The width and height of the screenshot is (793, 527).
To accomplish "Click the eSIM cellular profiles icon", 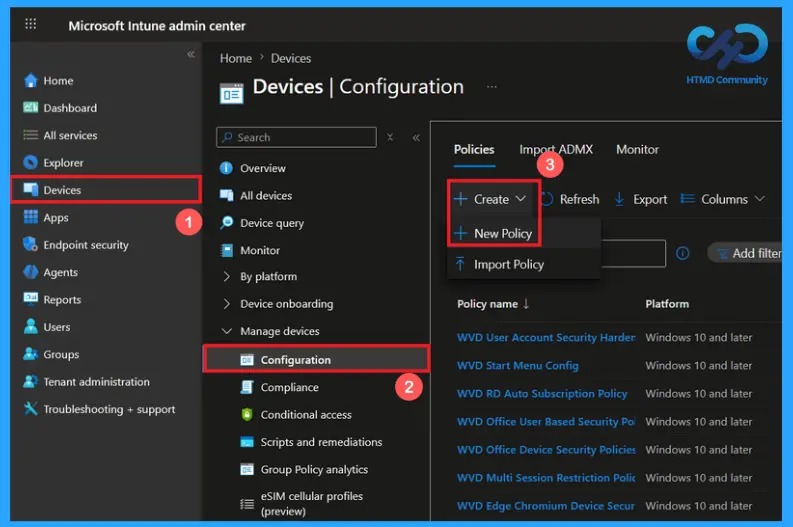I will [x=247, y=504].
